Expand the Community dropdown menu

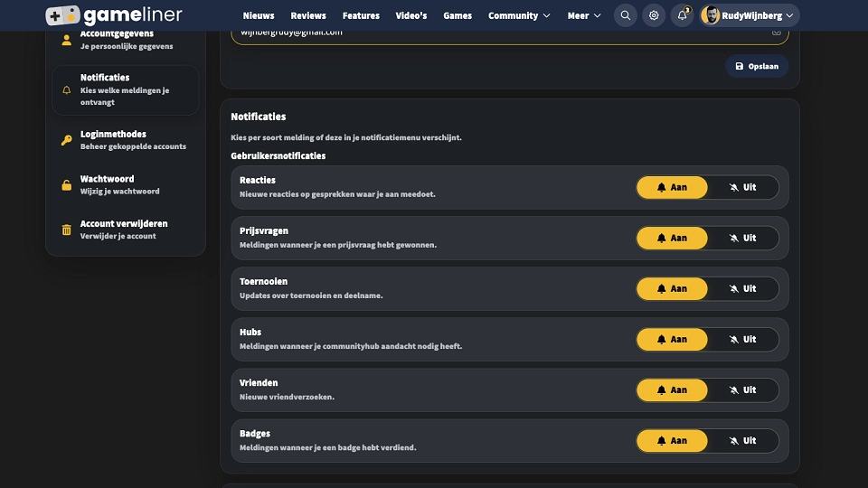pyautogui.click(x=519, y=15)
